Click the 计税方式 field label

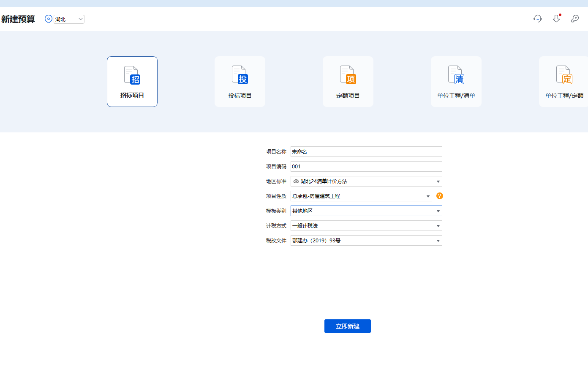click(x=276, y=226)
